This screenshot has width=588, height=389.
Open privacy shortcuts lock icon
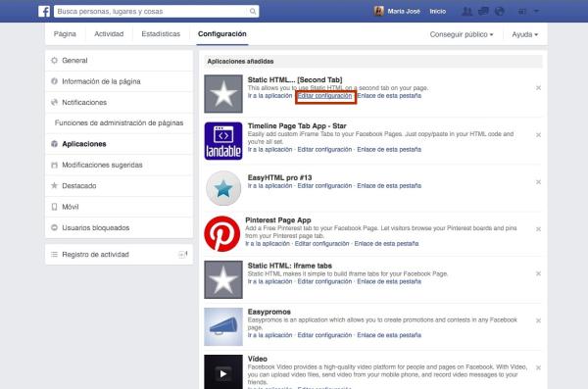(x=521, y=11)
